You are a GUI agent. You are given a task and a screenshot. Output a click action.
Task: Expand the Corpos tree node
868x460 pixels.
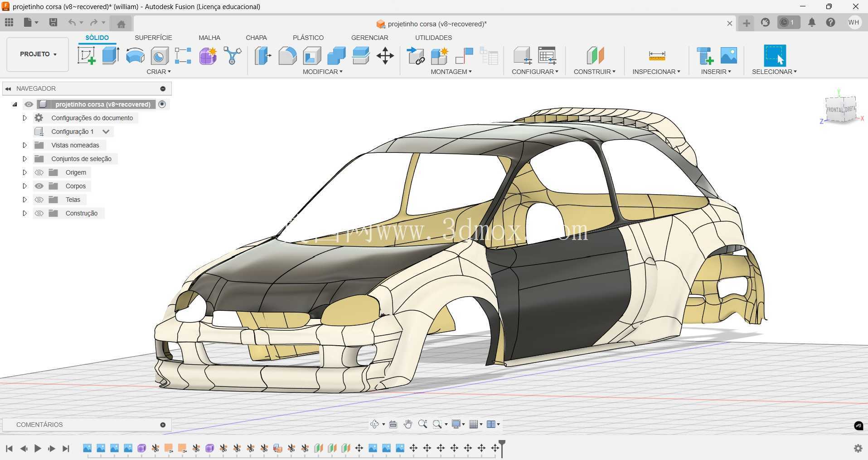[24, 186]
